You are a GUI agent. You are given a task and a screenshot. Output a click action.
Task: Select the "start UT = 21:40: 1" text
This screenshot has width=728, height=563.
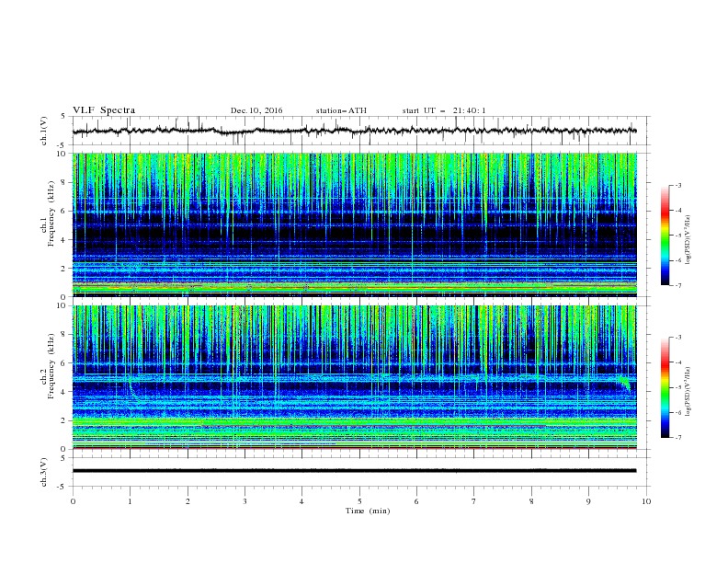[x=444, y=110]
